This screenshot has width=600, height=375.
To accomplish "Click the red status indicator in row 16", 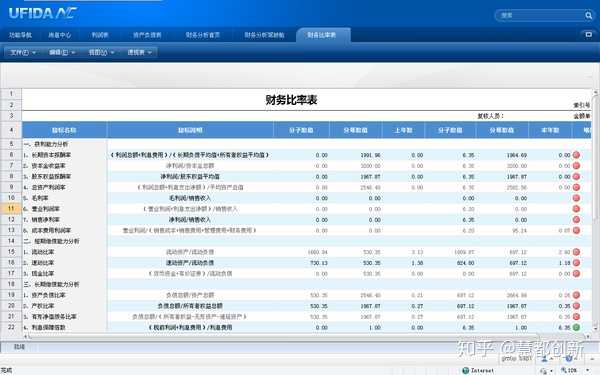I will [x=576, y=262].
